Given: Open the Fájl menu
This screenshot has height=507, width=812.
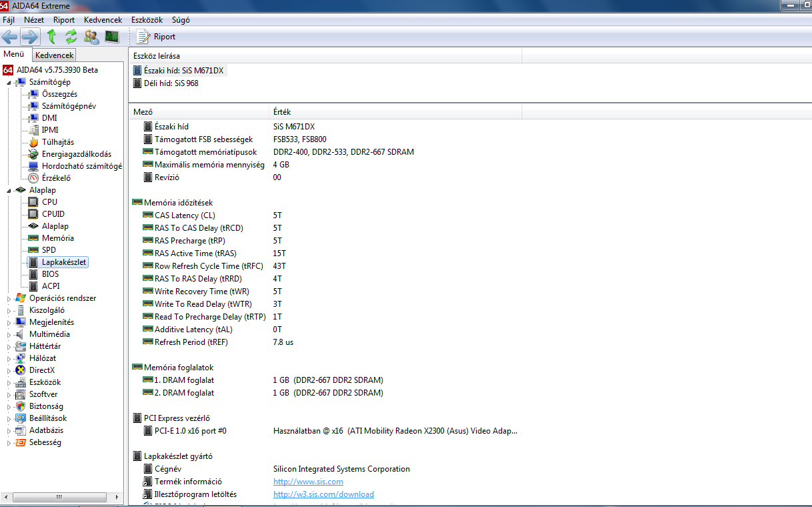Looking at the screenshot, I should [9, 20].
